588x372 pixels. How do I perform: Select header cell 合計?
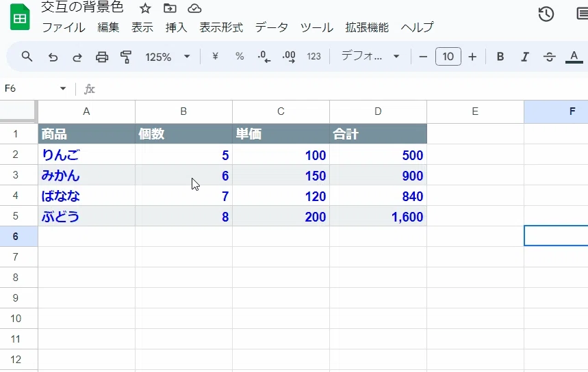coord(378,134)
